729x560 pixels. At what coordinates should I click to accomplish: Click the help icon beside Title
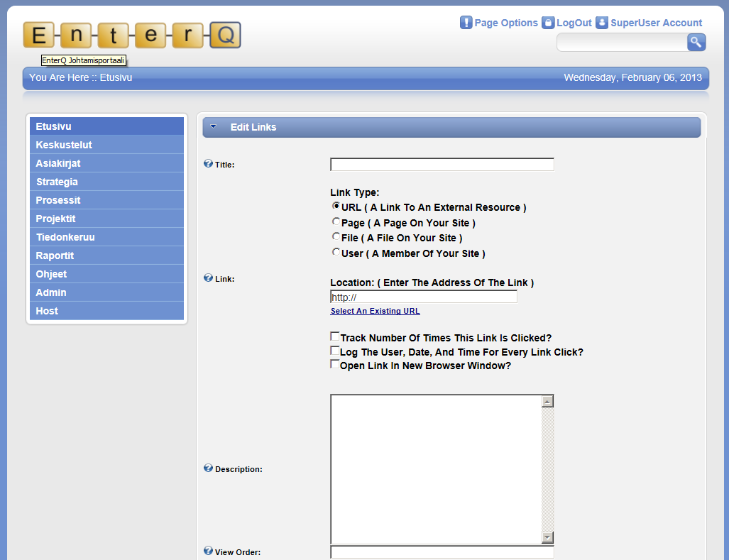click(x=208, y=163)
